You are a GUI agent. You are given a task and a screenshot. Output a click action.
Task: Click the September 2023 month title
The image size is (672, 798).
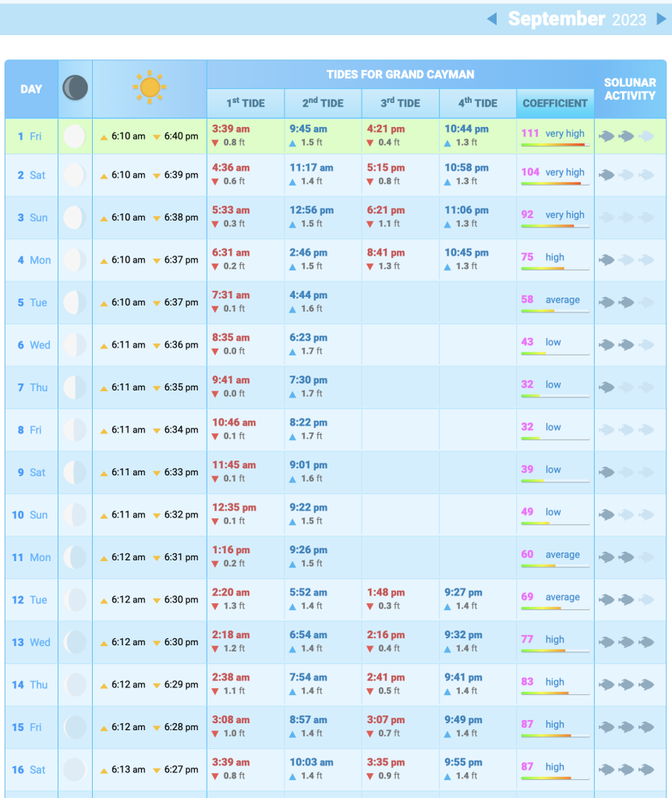click(576, 19)
